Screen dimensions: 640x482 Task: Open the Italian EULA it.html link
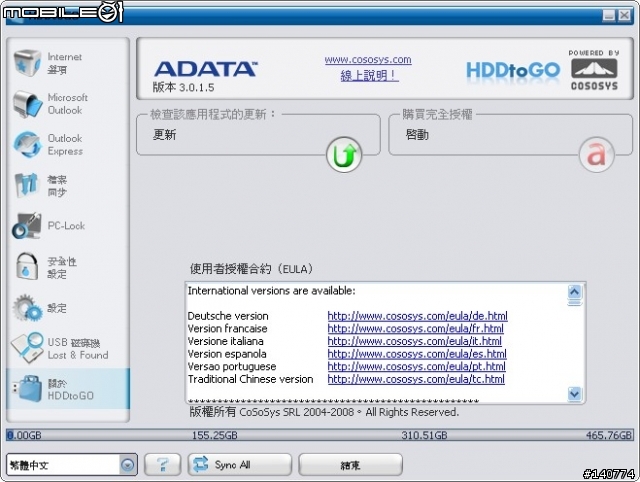[414, 341]
